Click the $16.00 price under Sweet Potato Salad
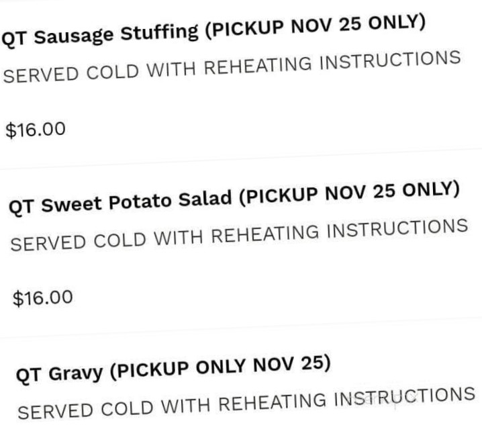482x448 pixels. click(43, 298)
